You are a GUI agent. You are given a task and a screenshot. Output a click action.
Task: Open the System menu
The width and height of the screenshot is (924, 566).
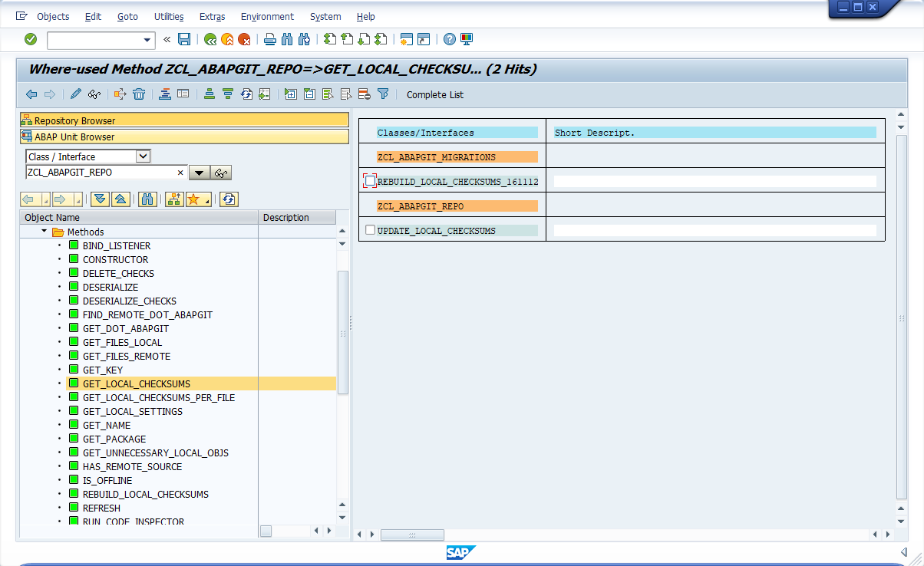[325, 16]
